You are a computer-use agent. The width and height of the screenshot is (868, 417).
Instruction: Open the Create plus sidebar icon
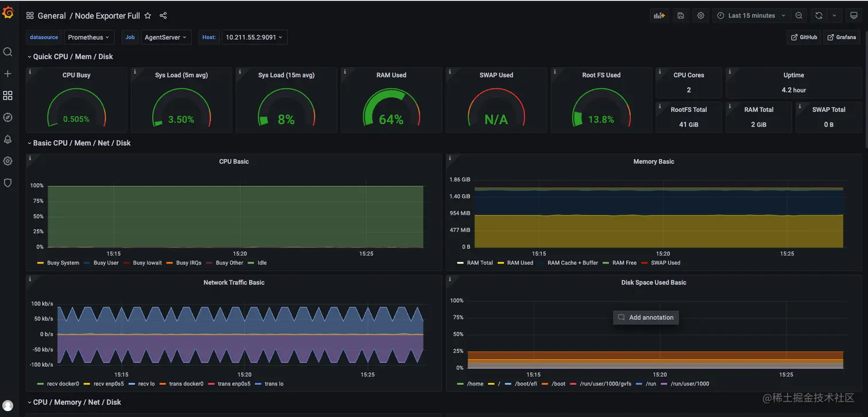[x=7, y=74]
